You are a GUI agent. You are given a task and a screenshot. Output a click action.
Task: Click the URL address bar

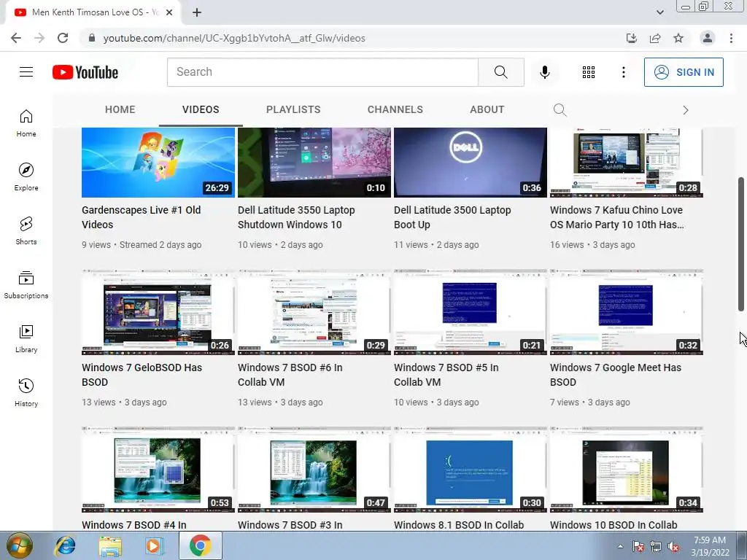pos(352,38)
